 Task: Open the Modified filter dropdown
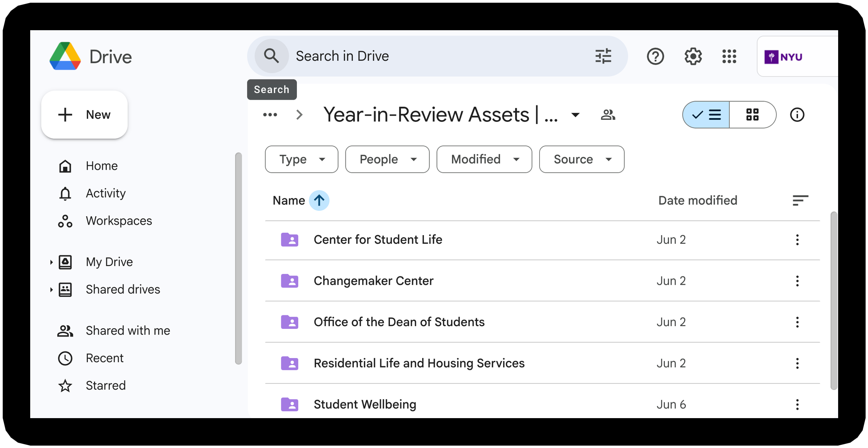pos(484,159)
